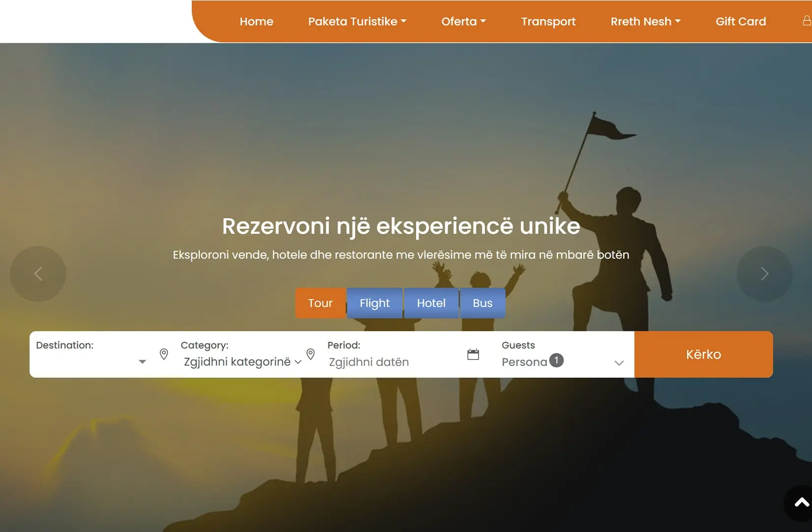Open the Paketa Turistike menu
The height and width of the screenshot is (532, 812).
tap(357, 22)
